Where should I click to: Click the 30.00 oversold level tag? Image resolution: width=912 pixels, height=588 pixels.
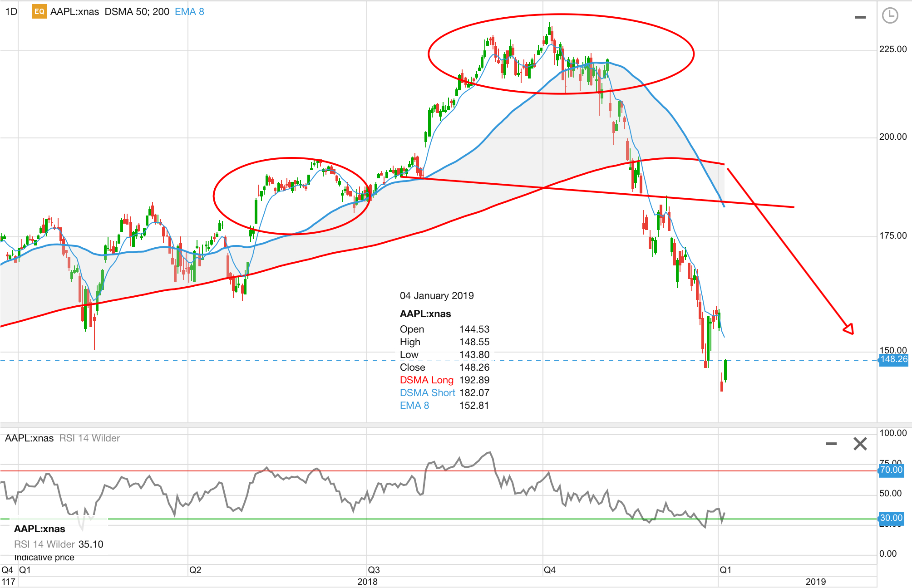click(x=891, y=518)
